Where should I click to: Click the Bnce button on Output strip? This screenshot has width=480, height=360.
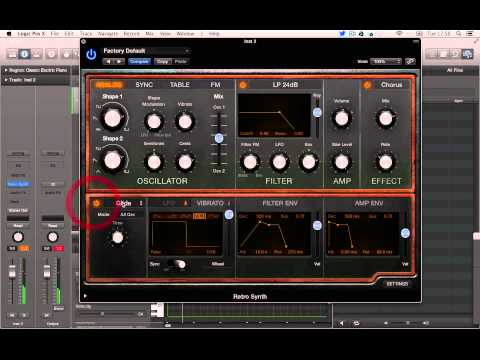[59, 308]
